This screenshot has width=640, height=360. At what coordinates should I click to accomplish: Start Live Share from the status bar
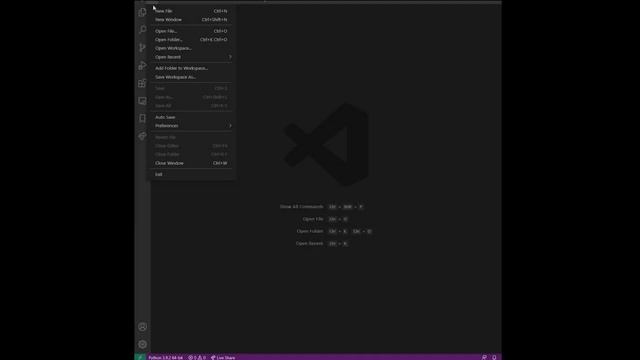(223, 357)
